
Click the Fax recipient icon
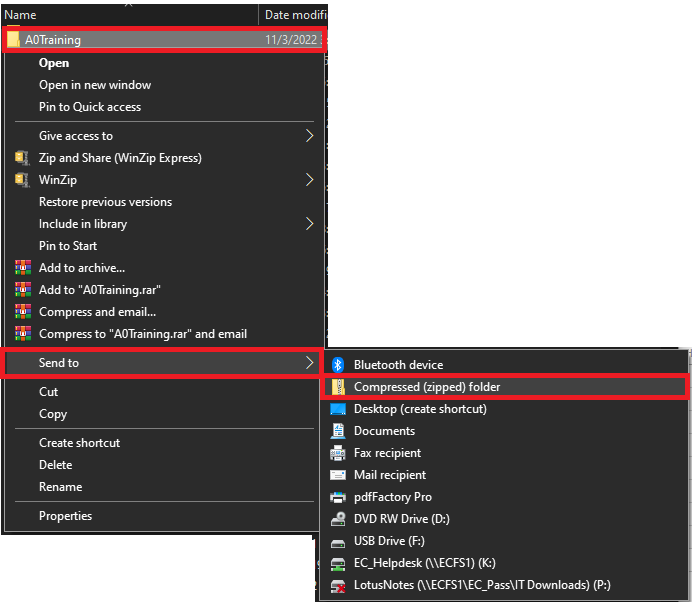[338, 453]
